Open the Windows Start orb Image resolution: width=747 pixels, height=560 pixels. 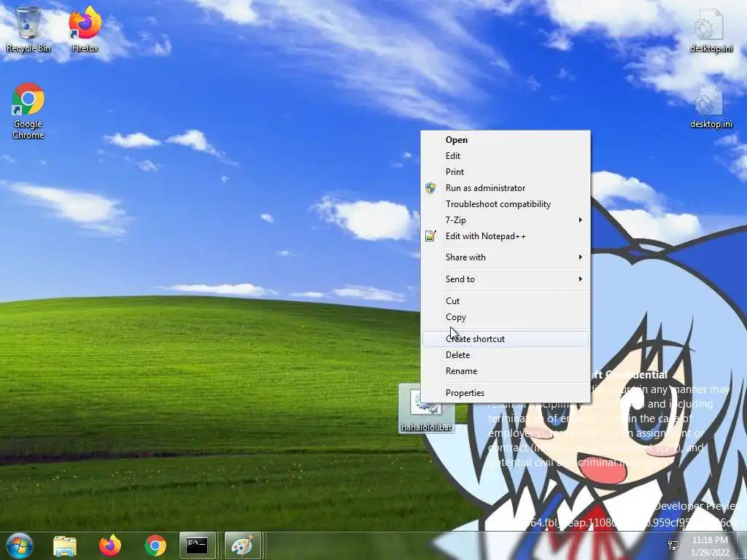19,545
